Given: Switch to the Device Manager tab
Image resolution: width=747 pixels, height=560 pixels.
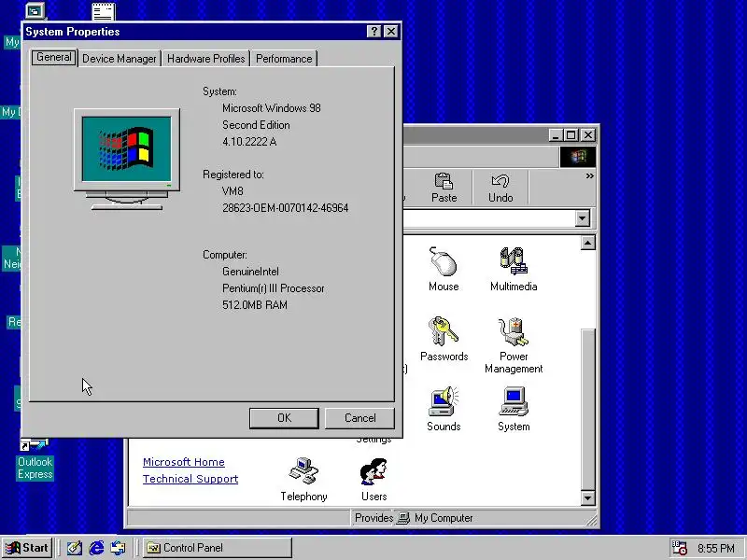Looking at the screenshot, I should (x=120, y=59).
